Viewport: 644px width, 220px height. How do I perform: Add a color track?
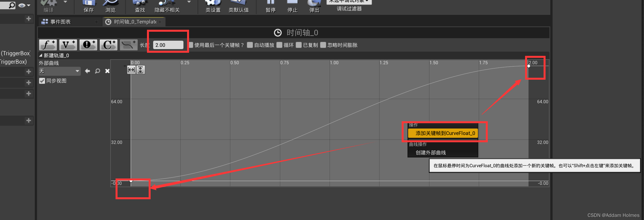pyautogui.click(x=109, y=45)
